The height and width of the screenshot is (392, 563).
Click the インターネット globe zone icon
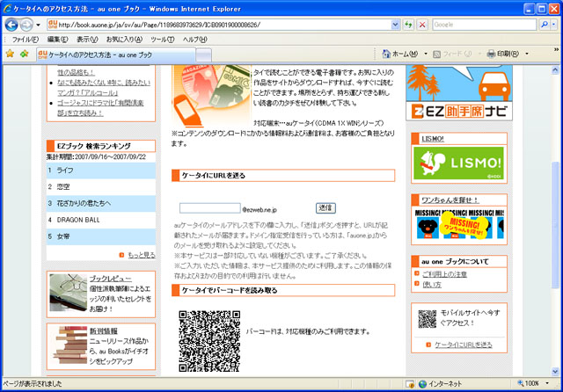[x=422, y=384]
